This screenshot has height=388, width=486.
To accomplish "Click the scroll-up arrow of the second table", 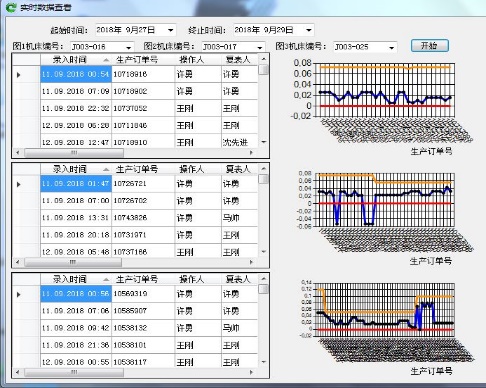I will (x=264, y=169).
